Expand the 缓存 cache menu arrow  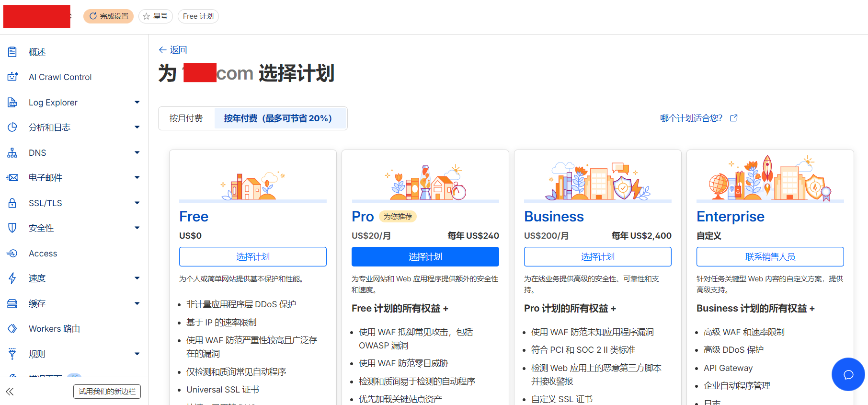click(137, 303)
